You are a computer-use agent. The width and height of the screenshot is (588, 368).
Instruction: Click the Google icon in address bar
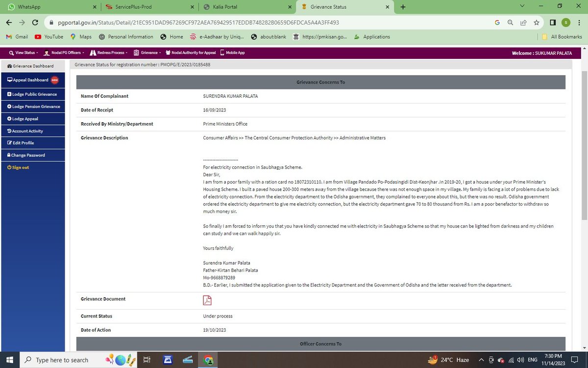(x=497, y=23)
